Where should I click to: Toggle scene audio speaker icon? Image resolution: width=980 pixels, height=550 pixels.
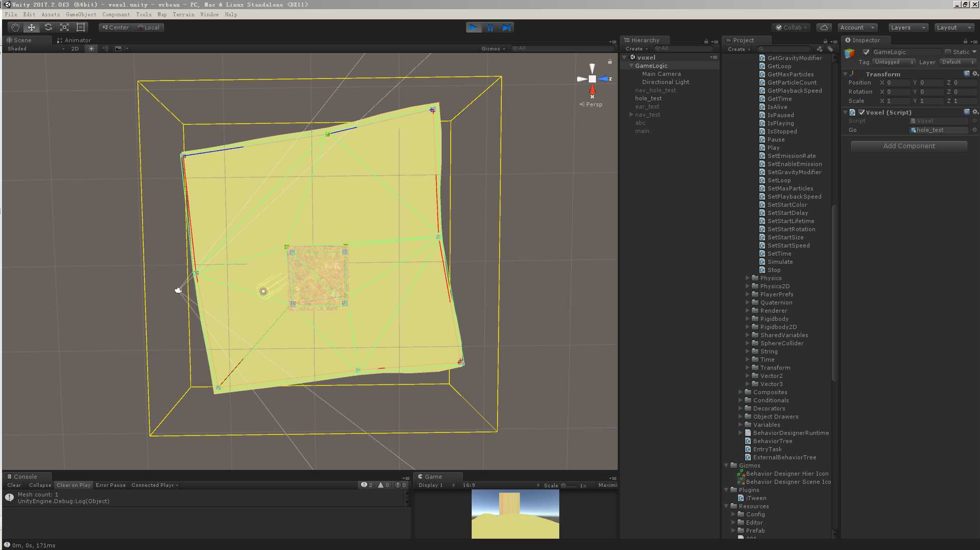pyautogui.click(x=105, y=49)
